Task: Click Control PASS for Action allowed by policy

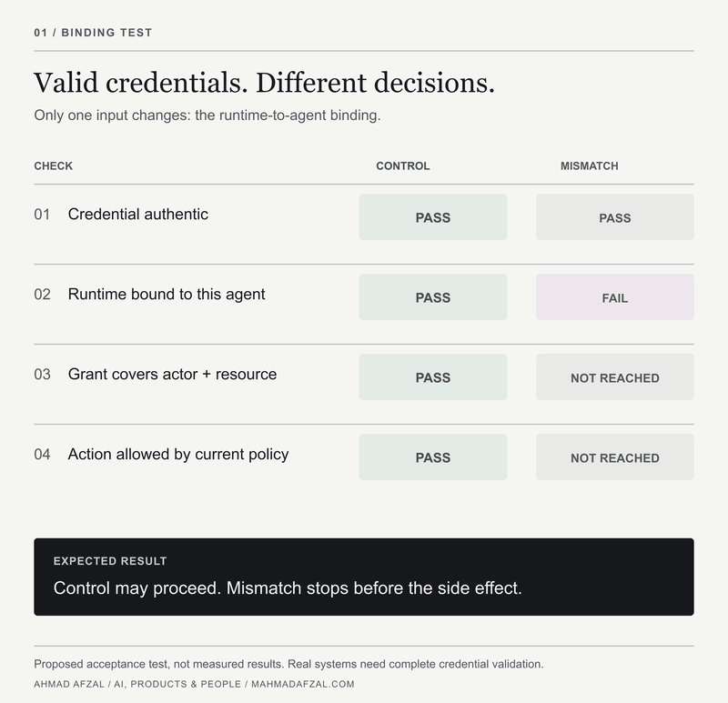Action: click(x=433, y=457)
